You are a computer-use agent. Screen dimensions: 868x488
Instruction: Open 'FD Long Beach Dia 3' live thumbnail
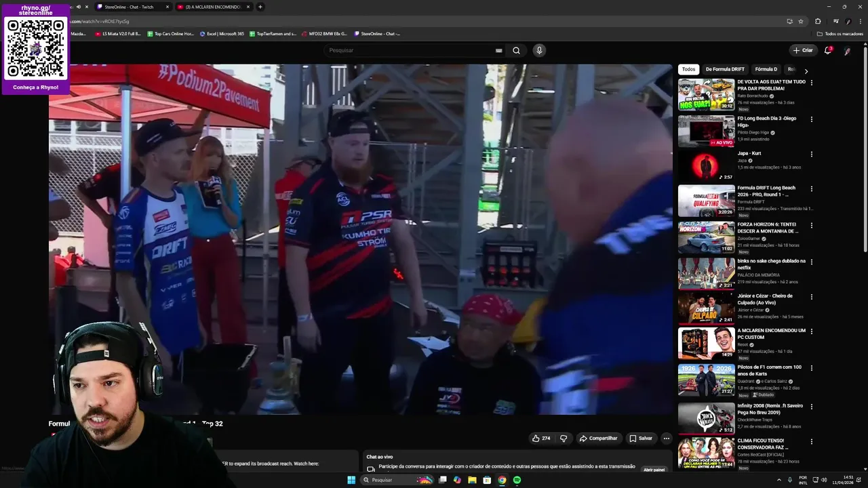(x=706, y=131)
